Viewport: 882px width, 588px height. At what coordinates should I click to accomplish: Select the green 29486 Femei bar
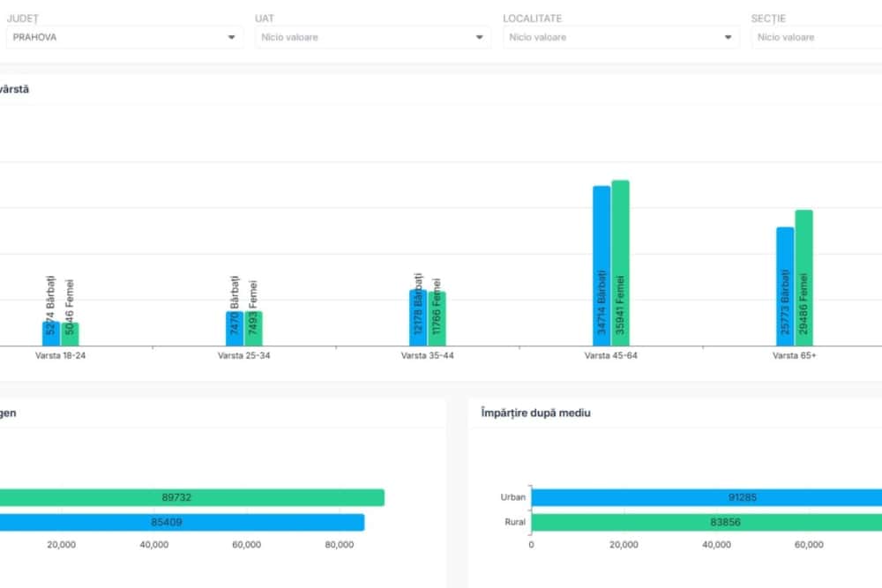pos(804,277)
